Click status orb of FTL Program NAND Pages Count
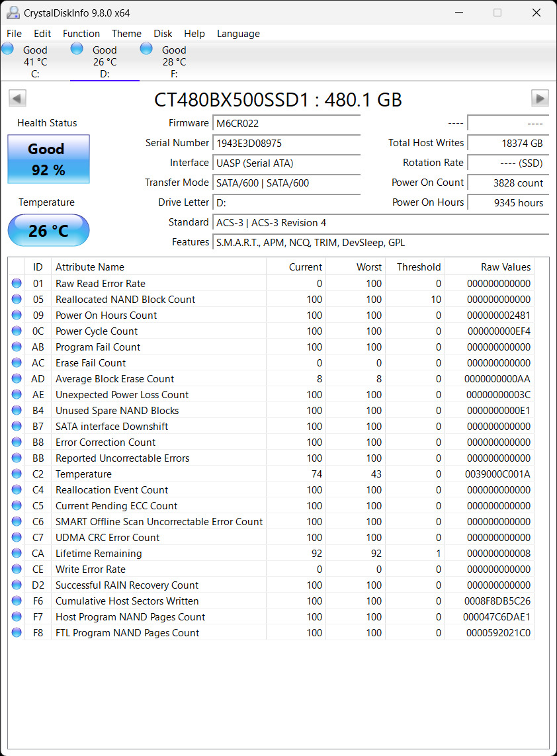 pyautogui.click(x=17, y=632)
